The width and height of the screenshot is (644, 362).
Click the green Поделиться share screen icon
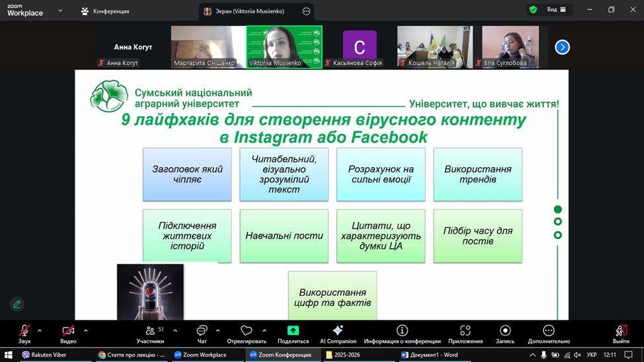(x=293, y=331)
